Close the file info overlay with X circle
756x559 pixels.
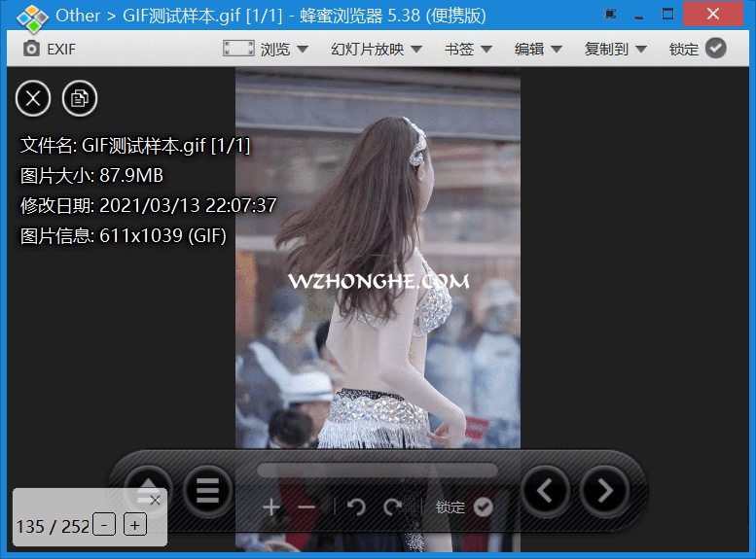[x=33, y=98]
